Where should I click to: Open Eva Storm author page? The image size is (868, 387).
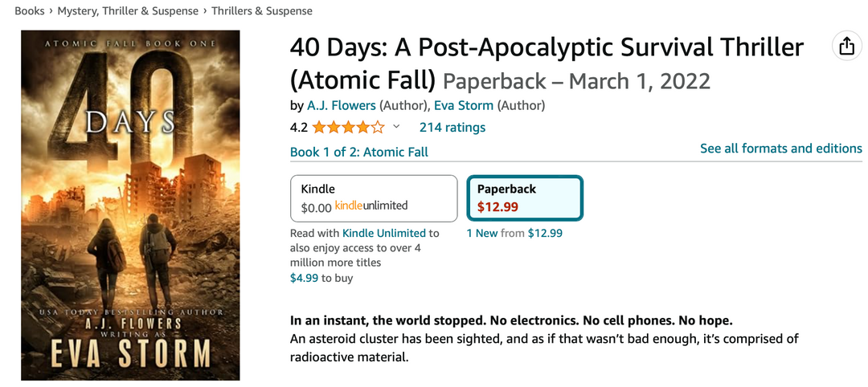click(465, 105)
